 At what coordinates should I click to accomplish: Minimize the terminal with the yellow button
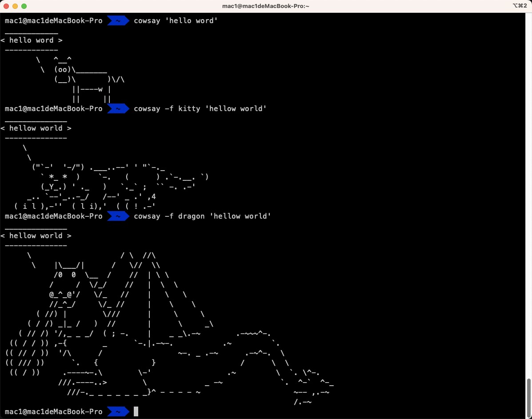[x=15, y=6]
